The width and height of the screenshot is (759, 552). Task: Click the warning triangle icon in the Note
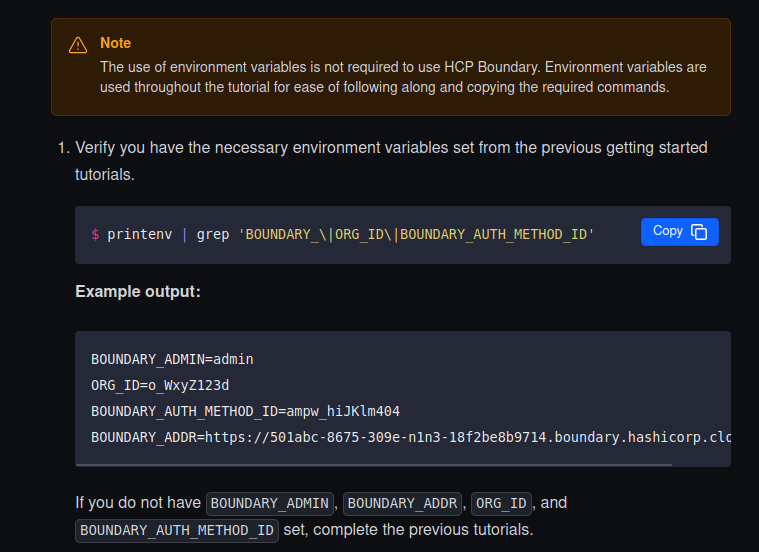[x=78, y=45]
